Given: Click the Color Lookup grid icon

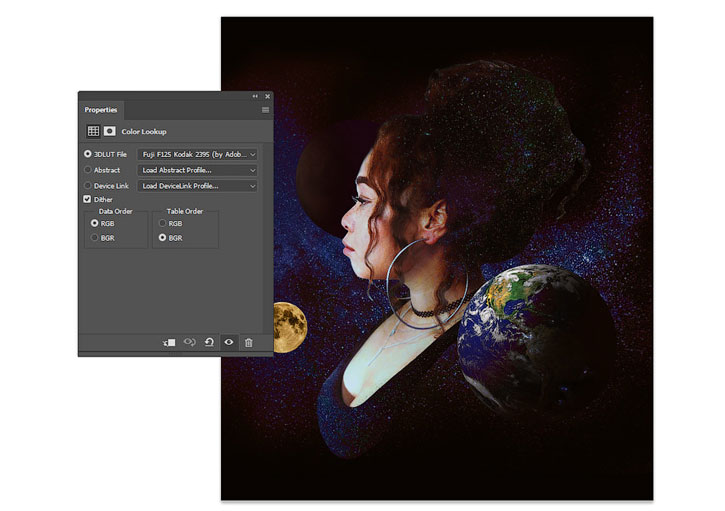Looking at the screenshot, I should pyautogui.click(x=93, y=131).
